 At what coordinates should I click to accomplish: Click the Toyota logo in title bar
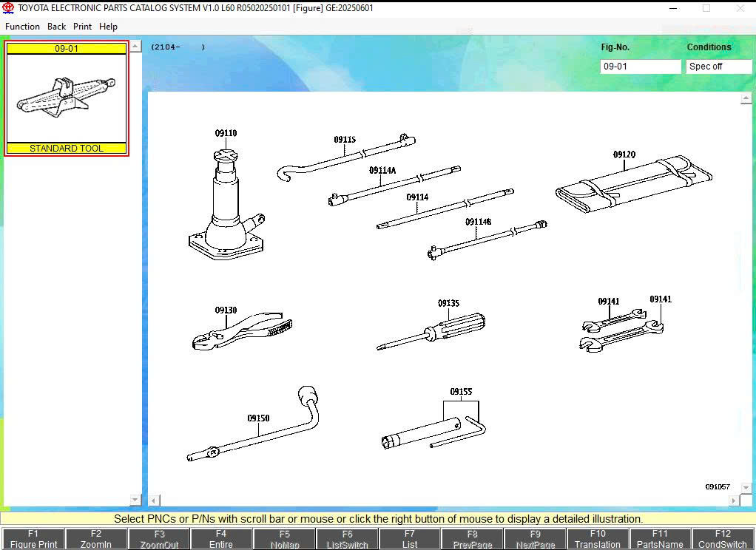pyautogui.click(x=8, y=8)
